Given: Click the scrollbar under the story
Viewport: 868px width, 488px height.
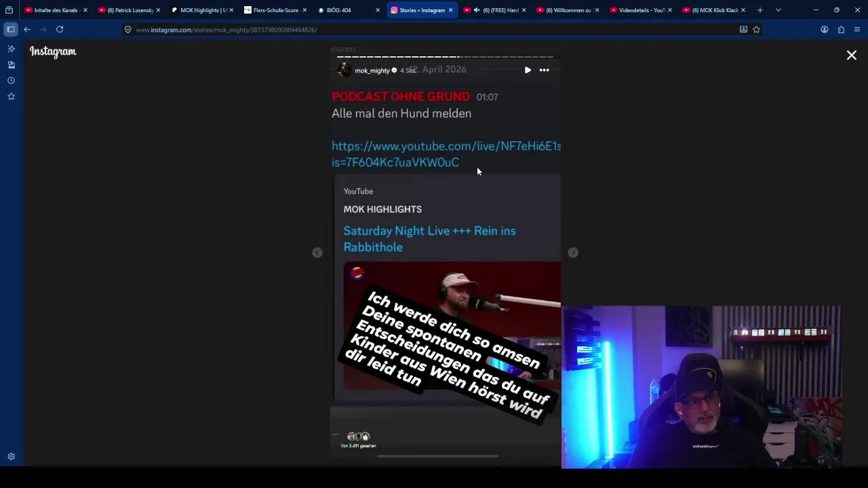Looking at the screenshot, I should click(x=437, y=456).
